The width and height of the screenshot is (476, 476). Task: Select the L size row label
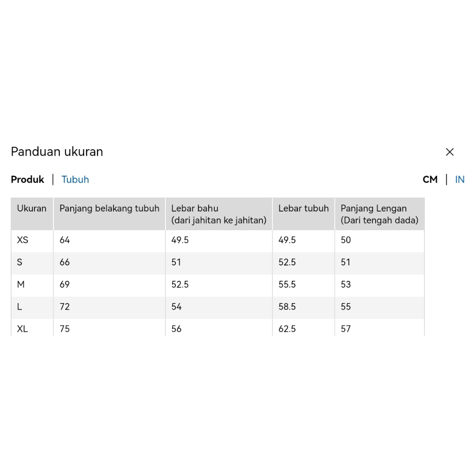(x=20, y=307)
